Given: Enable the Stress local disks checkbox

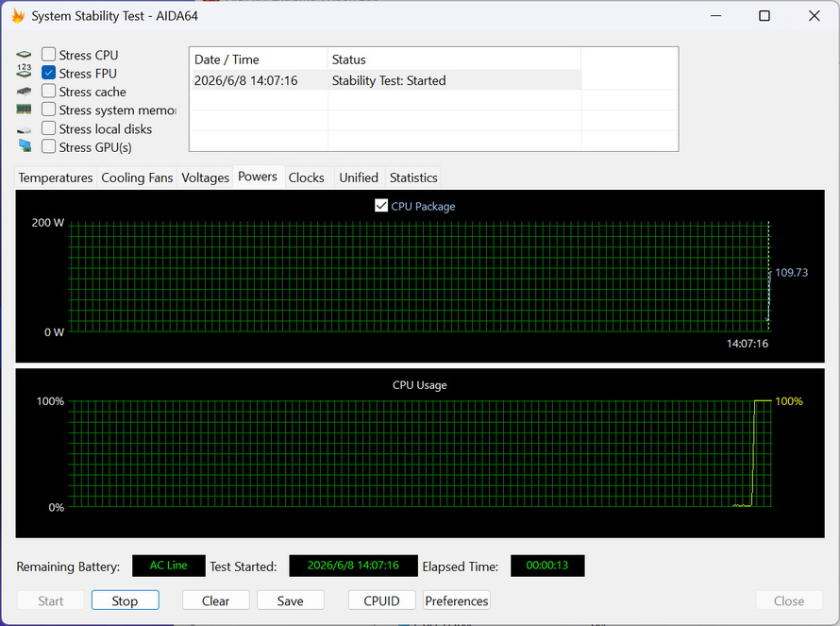Looking at the screenshot, I should coord(48,128).
